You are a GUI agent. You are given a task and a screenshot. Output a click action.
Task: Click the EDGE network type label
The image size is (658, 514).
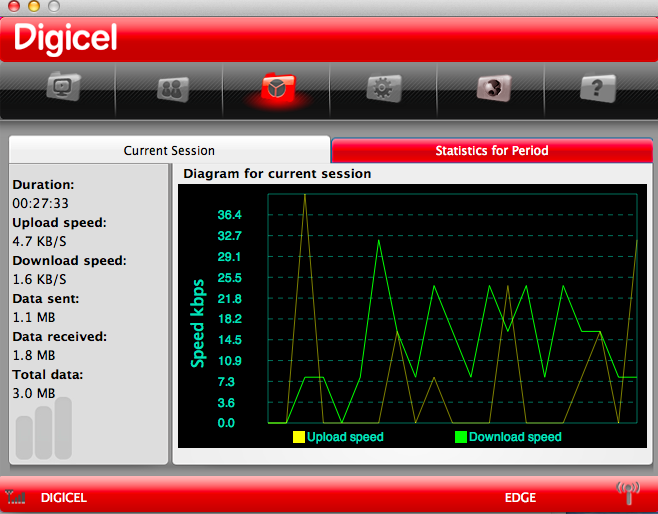tap(520, 498)
